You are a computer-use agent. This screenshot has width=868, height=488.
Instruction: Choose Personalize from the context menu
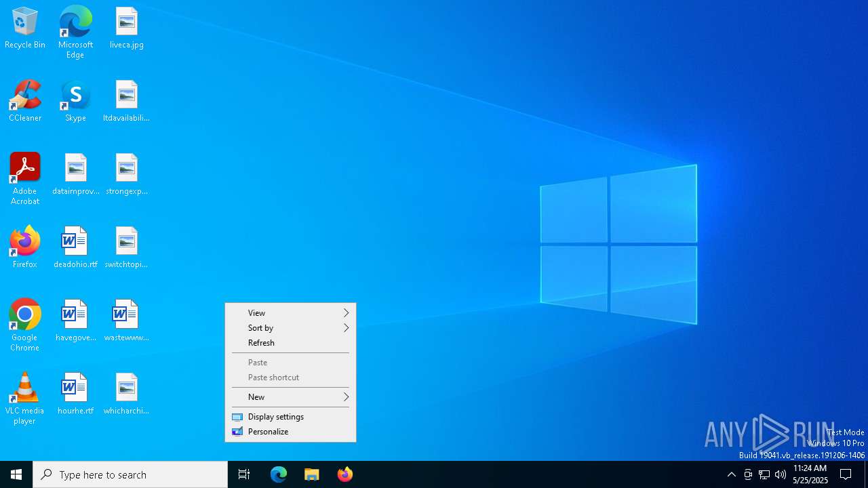click(290, 432)
